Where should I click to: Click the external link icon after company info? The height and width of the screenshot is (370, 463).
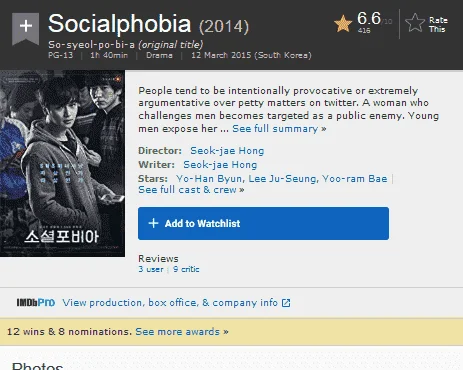(286, 303)
